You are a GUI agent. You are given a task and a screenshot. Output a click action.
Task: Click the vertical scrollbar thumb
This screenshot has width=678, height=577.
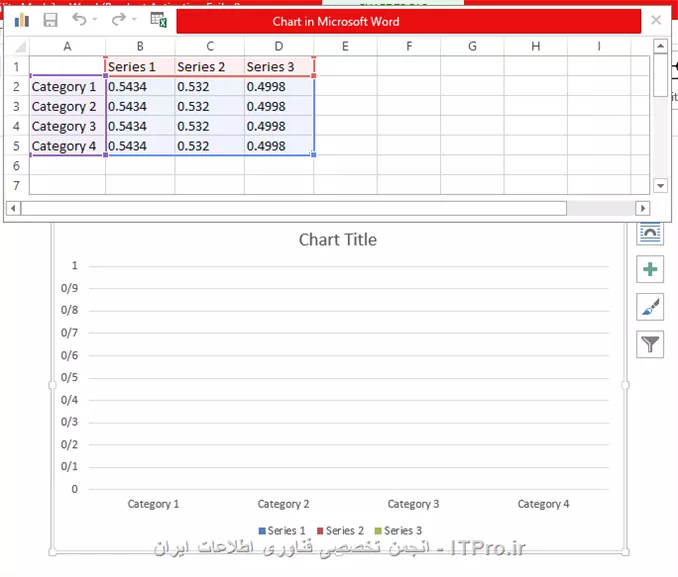pyautogui.click(x=660, y=76)
